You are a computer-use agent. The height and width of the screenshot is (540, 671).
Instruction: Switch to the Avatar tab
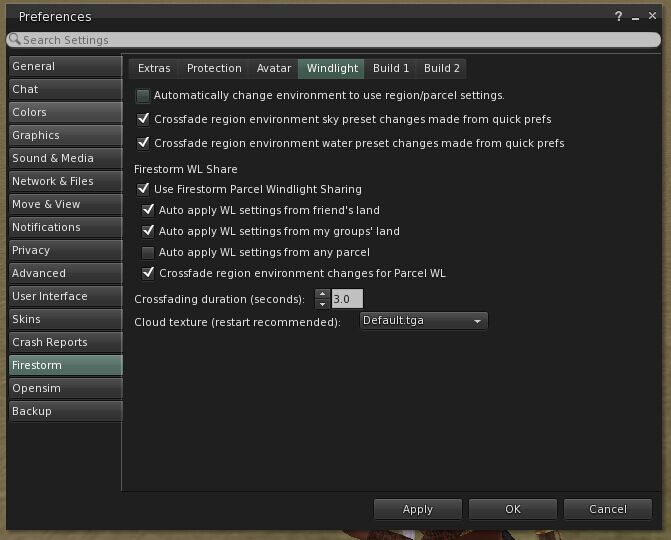coord(274,68)
